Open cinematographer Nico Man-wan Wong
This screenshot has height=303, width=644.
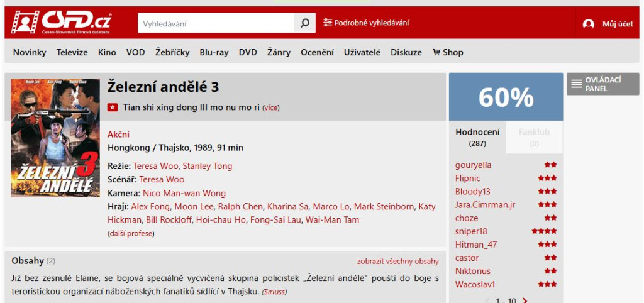coord(184,193)
